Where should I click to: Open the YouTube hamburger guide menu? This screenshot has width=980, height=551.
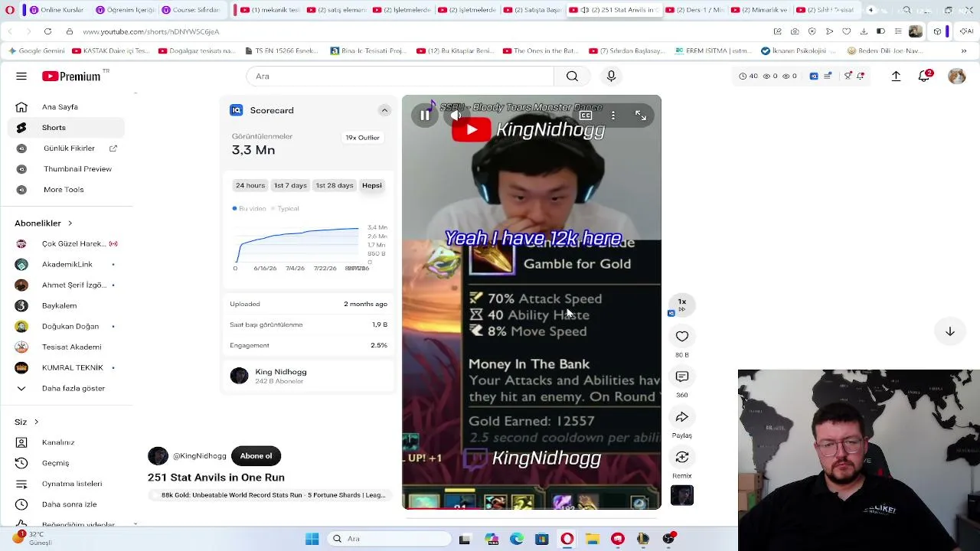coord(21,77)
